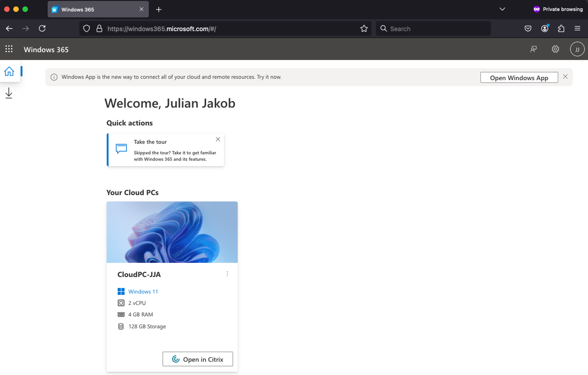
Task: Click the Open in Citrix button
Action: pyautogui.click(x=198, y=359)
